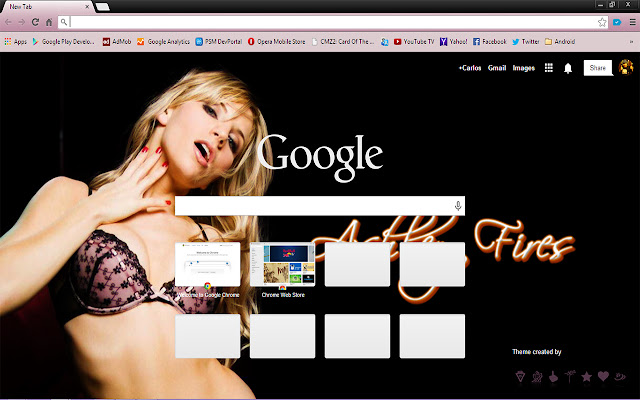Go forward with the forward arrow

(22, 22)
